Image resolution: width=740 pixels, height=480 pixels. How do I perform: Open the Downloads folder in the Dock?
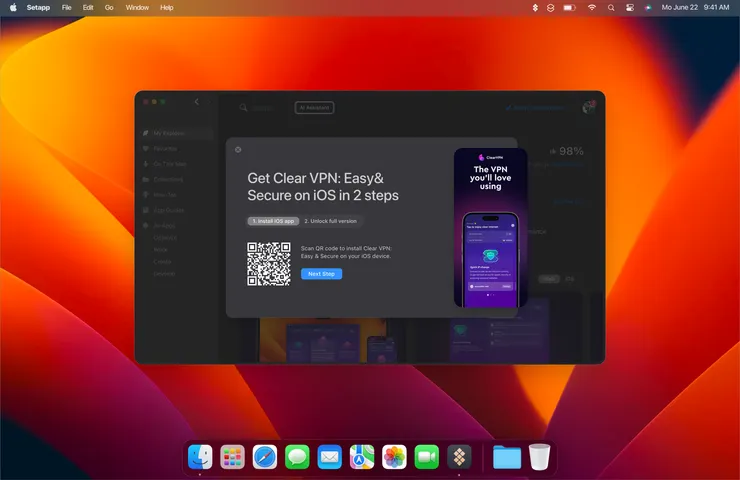[507, 457]
